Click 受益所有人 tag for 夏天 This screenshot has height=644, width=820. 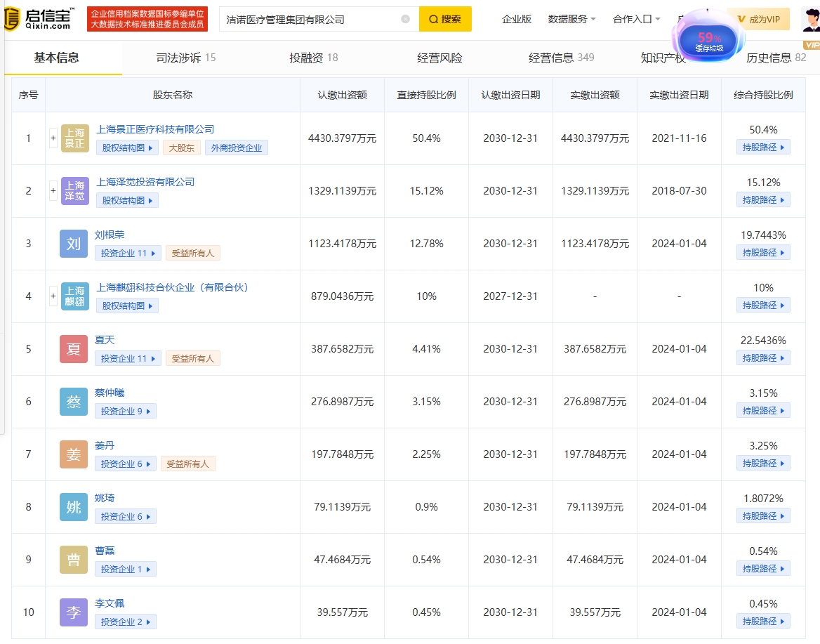tap(193, 358)
